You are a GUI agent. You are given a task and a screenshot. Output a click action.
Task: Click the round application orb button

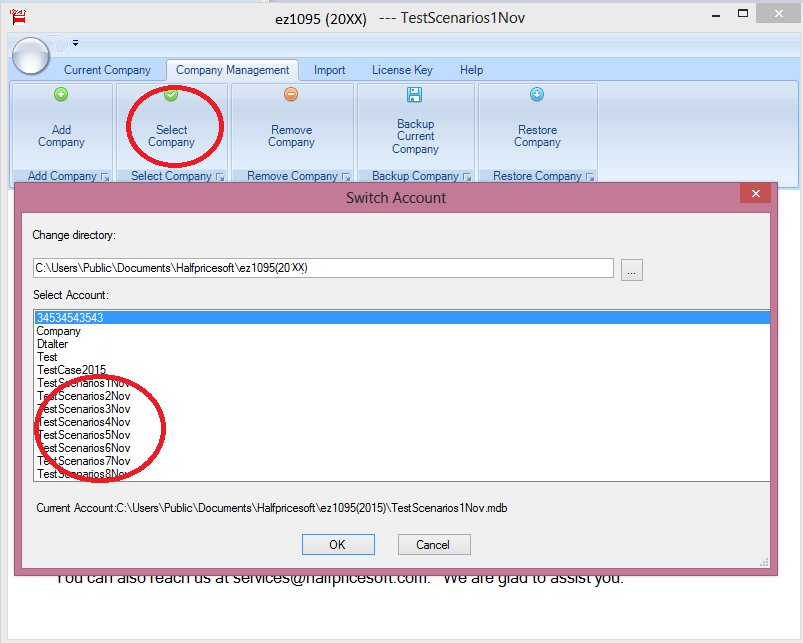pyautogui.click(x=32, y=56)
